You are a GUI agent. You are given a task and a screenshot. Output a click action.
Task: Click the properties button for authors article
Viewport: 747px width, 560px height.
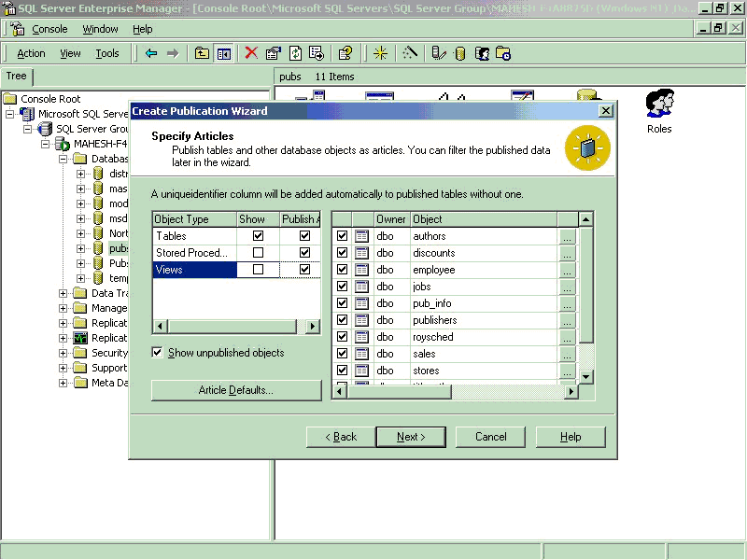click(x=567, y=237)
